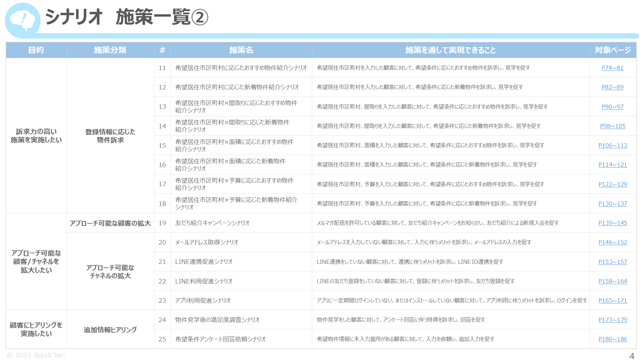Open page link P158~164
The image size is (644, 362).
[x=612, y=281]
